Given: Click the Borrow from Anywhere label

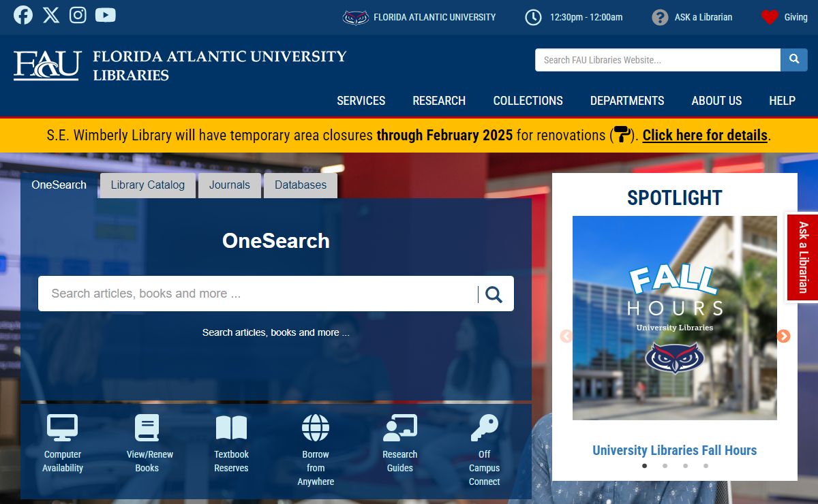Looking at the screenshot, I should click(x=316, y=468).
